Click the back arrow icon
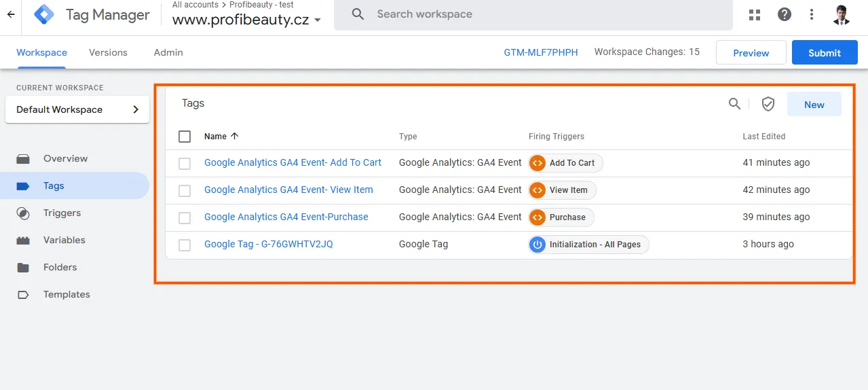 11,14
